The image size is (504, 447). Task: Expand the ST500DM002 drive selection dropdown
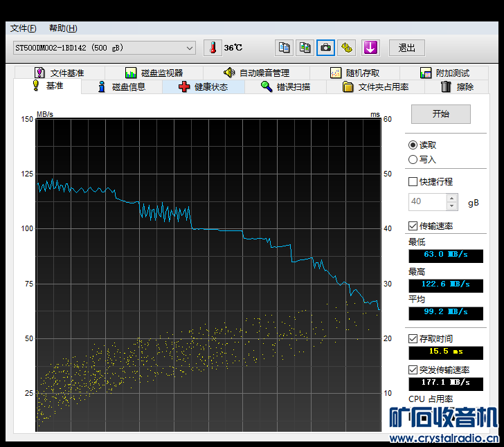(x=190, y=48)
